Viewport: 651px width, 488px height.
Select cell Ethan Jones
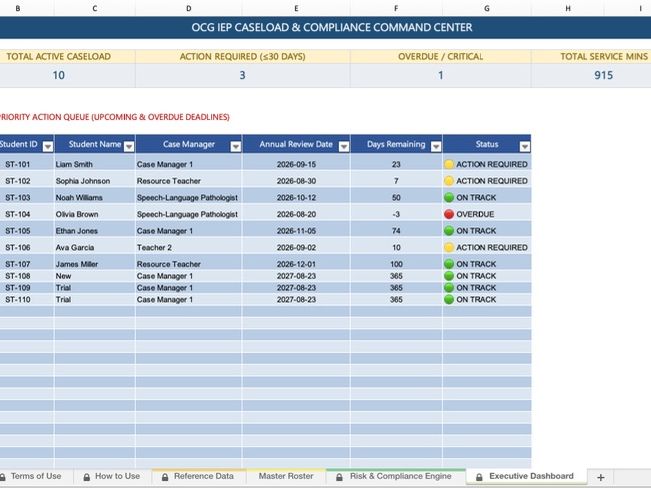tap(95, 231)
